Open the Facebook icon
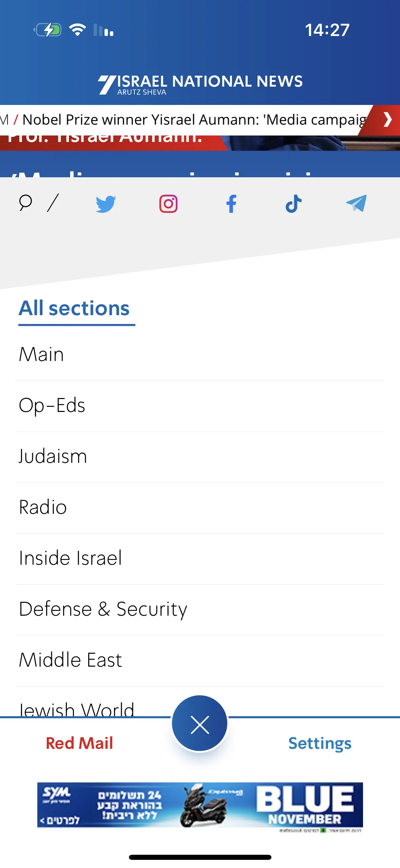 [231, 204]
